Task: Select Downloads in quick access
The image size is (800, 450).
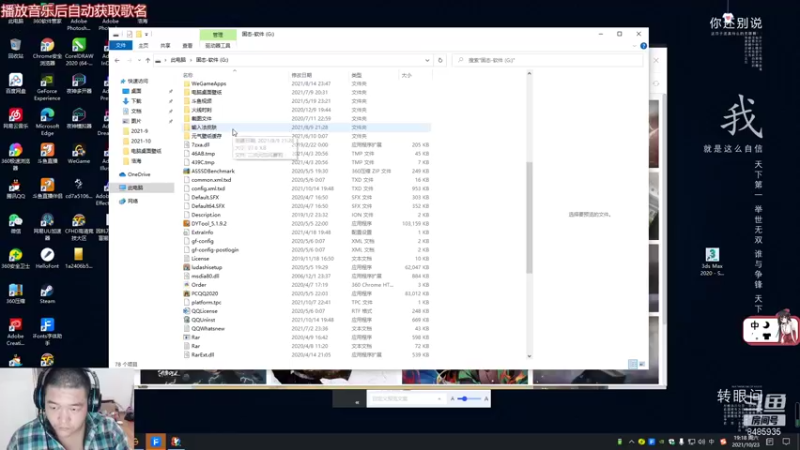Action: click(x=136, y=101)
